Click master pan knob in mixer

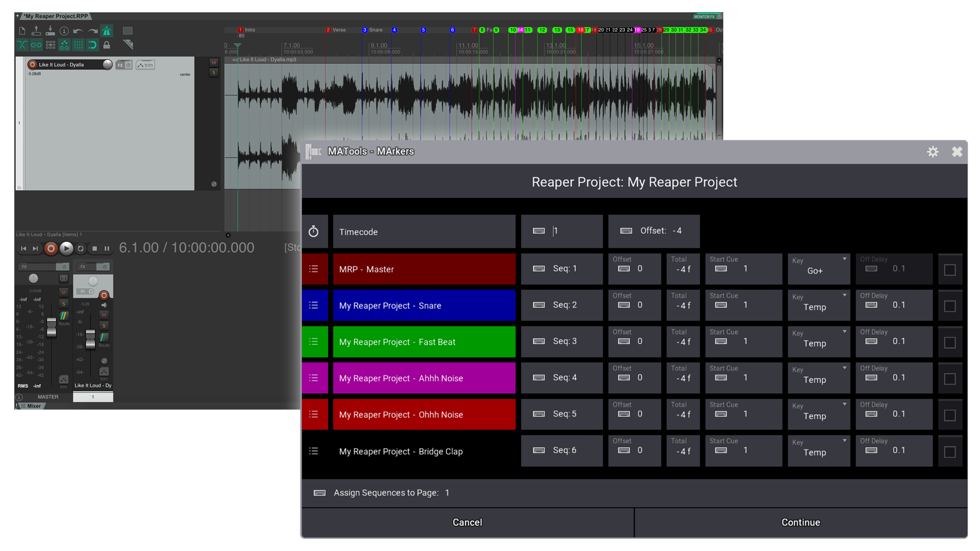click(33, 278)
